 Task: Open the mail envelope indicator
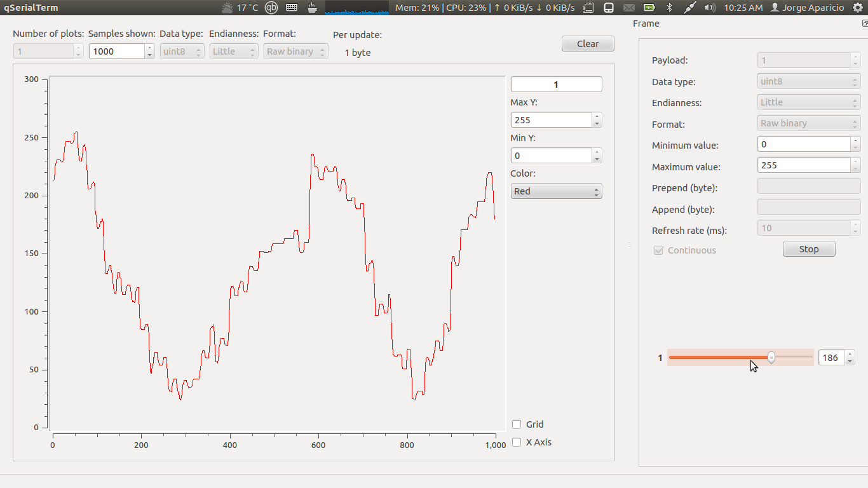tap(629, 8)
